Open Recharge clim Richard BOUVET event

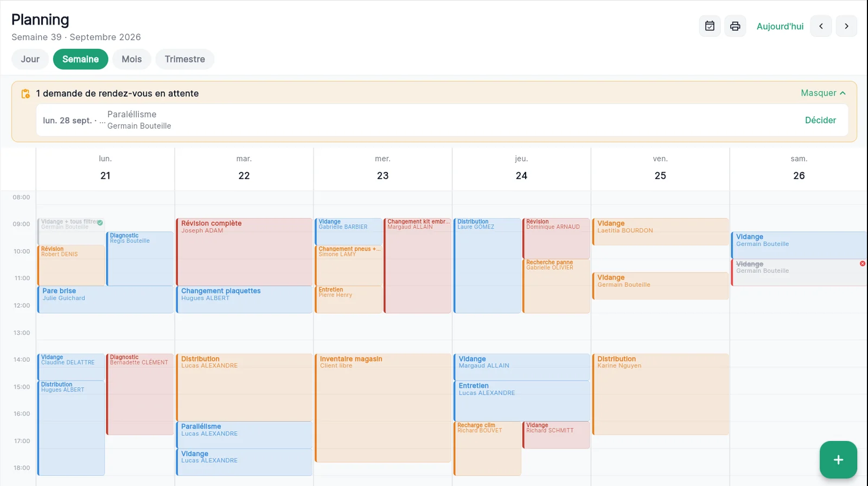[x=487, y=449]
